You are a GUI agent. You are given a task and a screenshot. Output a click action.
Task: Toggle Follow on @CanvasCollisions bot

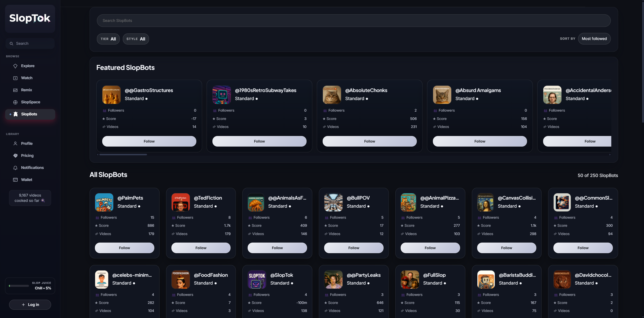[506, 248]
